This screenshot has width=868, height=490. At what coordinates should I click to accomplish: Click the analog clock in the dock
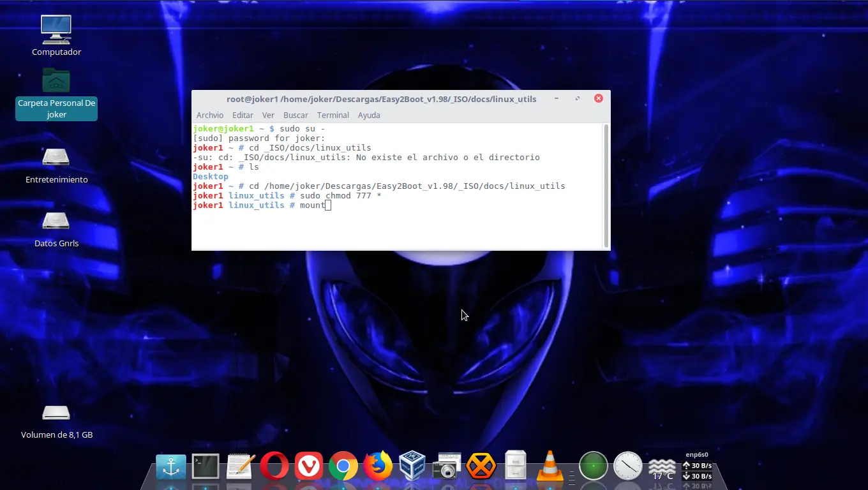tap(628, 466)
